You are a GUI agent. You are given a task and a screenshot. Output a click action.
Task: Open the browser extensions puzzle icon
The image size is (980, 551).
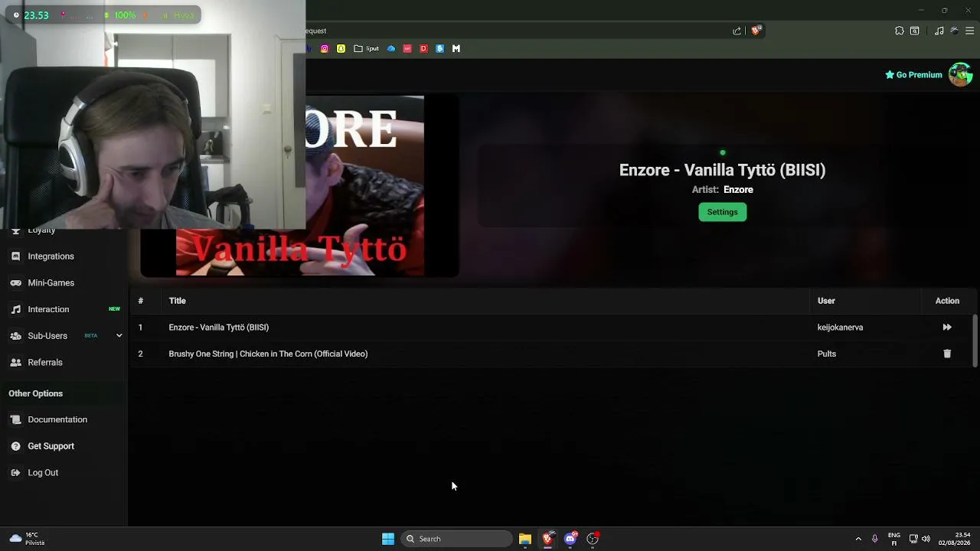click(900, 31)
